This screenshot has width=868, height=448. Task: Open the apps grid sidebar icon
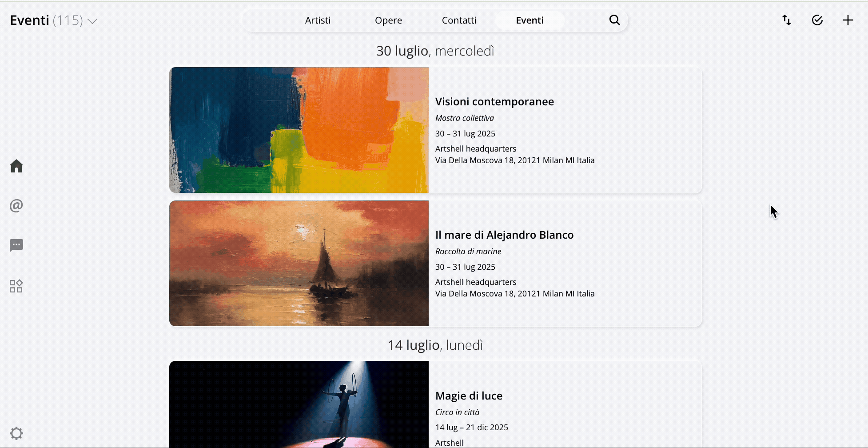tap(16, 286)
